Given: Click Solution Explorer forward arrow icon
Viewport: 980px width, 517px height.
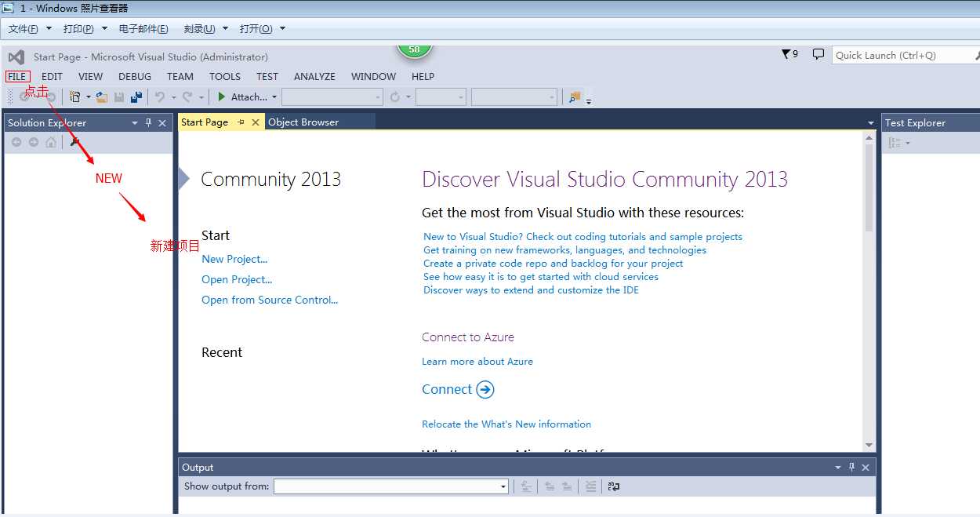Looking at the screenshot, I should click(34, 142).
